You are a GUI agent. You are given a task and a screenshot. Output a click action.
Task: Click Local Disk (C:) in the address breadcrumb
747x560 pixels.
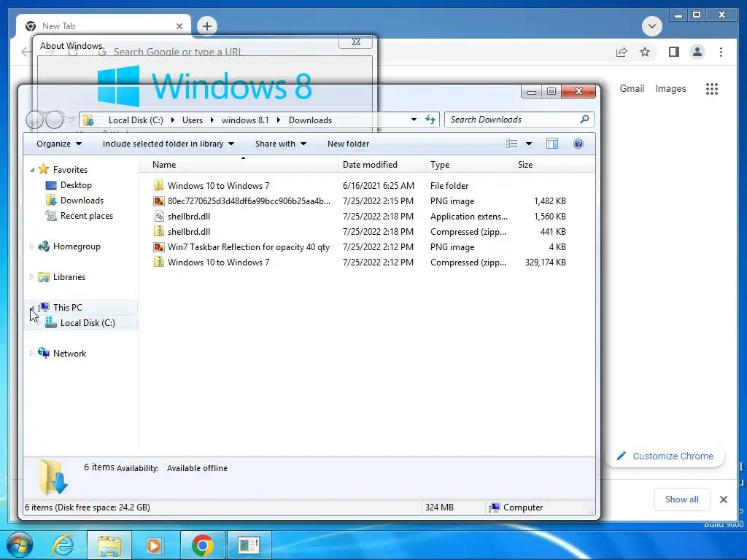(x=136, y=120)
